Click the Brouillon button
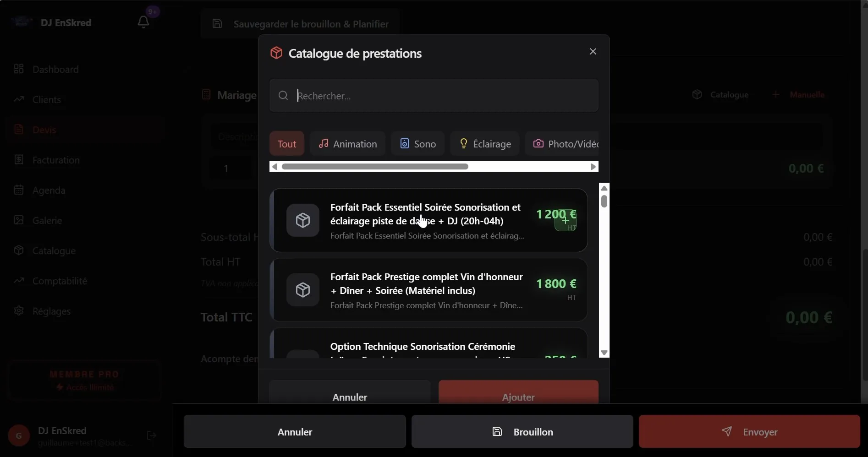868x457 pixels. 522,431
